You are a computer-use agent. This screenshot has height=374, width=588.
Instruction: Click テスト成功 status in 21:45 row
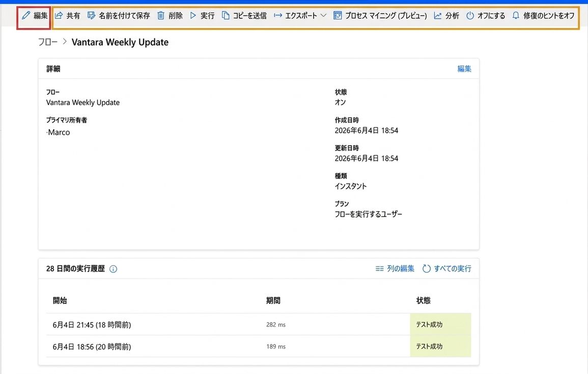click(x=429, y=325)
